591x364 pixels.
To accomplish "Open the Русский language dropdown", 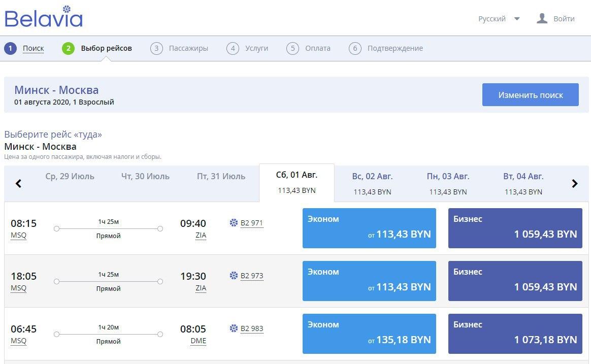I will pos(499,19).
